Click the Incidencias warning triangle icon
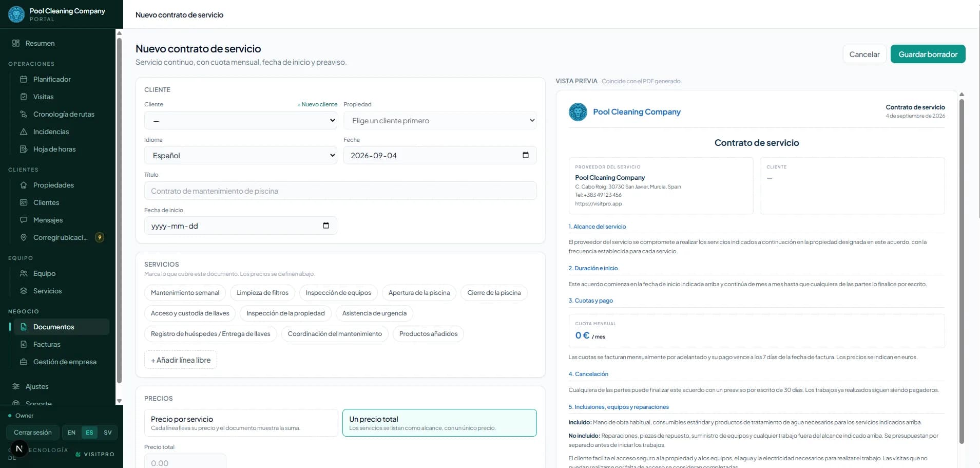The height and width of the screenshot is (468, 980). [24, 132]
